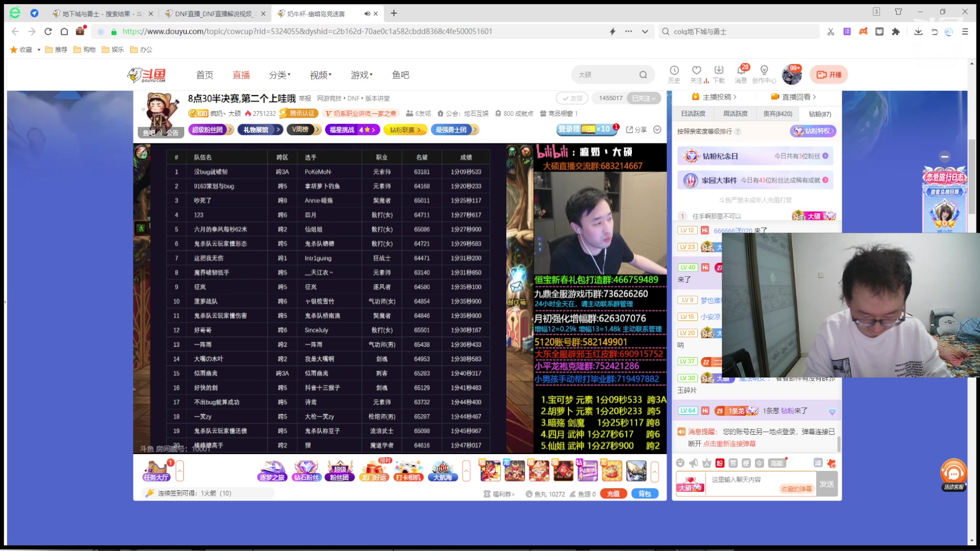
Task: Click the 充值 recharge button
Action: pos(614,493)
